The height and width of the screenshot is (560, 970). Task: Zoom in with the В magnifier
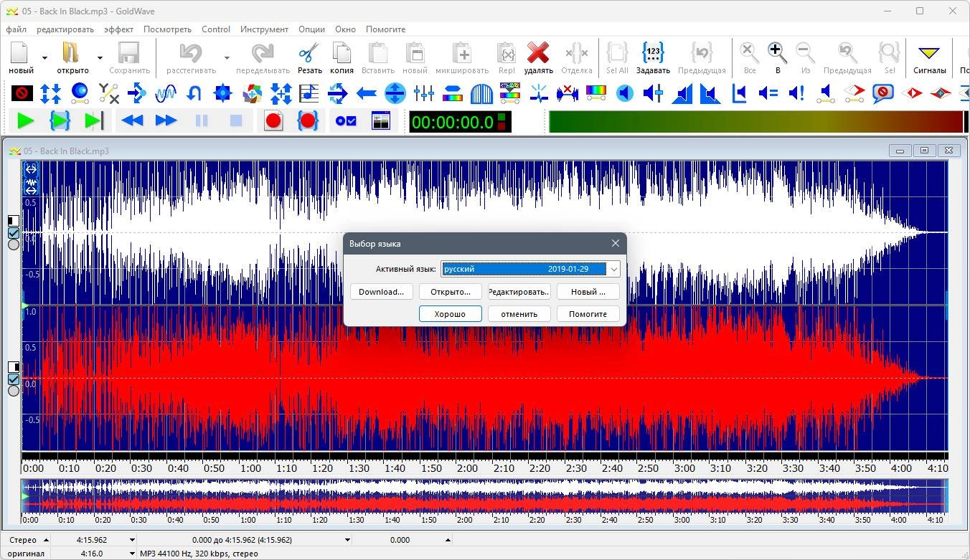pyautogui.click(x=778, y=57)
